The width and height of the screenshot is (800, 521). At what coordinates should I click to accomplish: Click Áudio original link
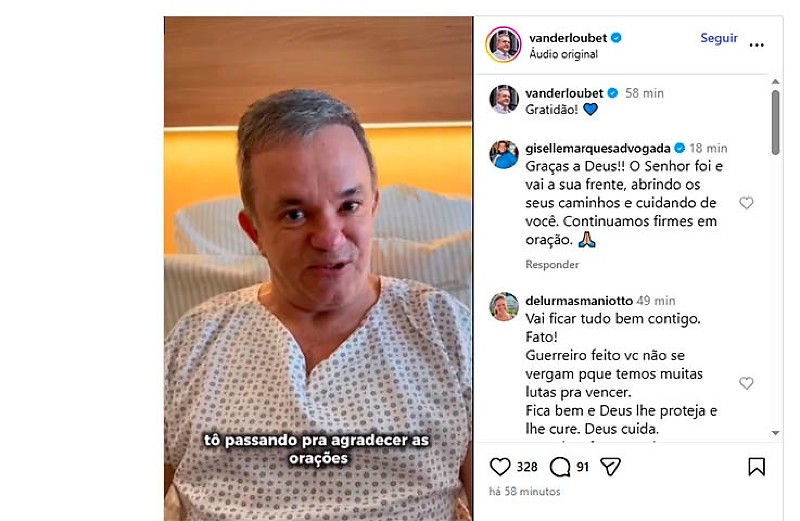(563, 54)
